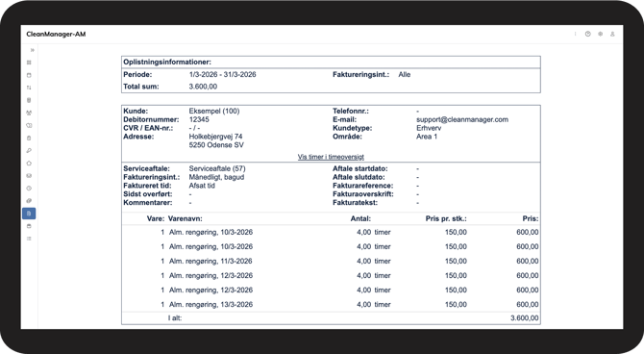644x354 pixels.
Task: Click the paperclip sidebar icon
Action: 29,201
